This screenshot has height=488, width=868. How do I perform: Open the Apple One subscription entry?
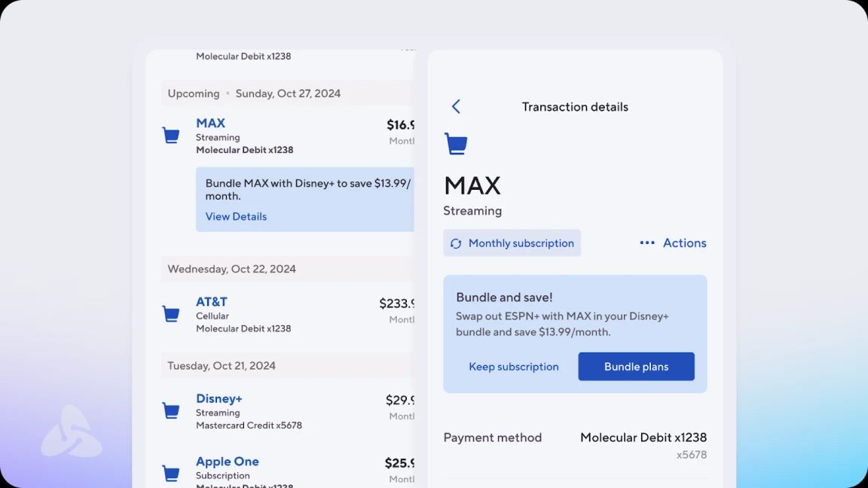(288, 471)
